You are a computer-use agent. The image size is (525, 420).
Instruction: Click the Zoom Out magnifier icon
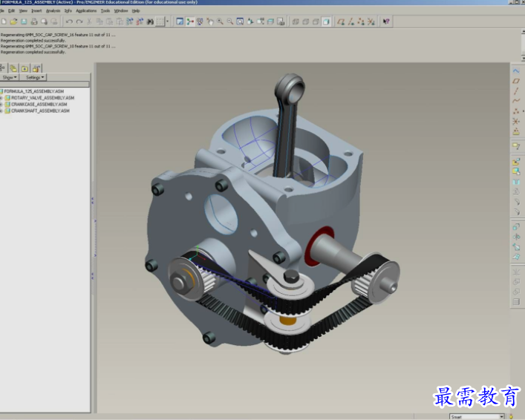click(x=230, y=22)
